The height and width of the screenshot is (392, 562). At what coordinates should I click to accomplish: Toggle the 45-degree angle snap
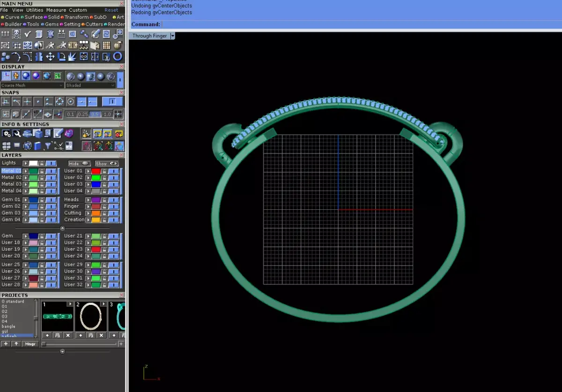click(38, 114)
